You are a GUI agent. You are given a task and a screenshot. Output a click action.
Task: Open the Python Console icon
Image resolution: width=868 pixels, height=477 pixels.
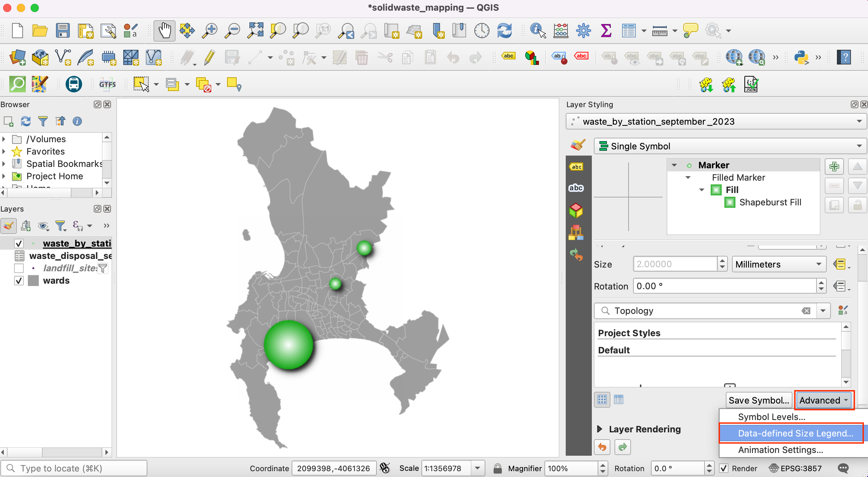[x=801, y=57]
